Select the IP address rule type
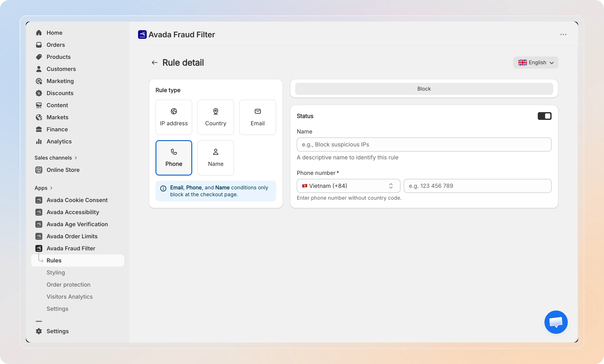Viewport: 604px width, 364px height. click(x=174, y=117)
